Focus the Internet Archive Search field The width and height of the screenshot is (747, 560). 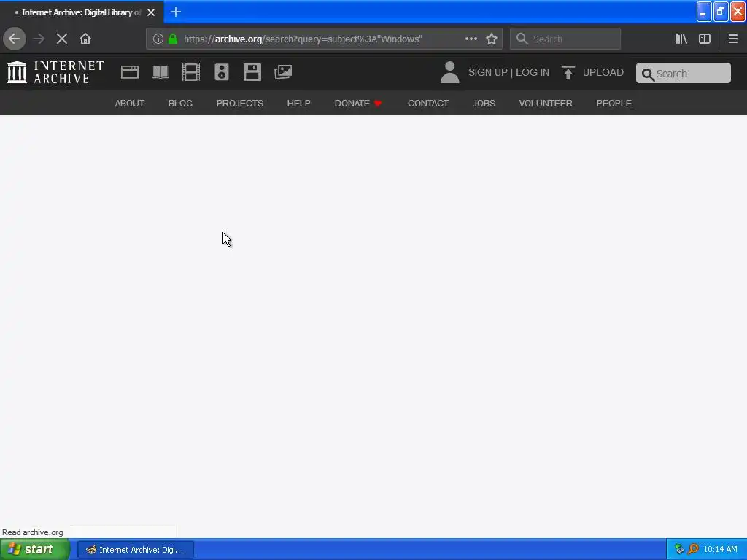[683, 74]
